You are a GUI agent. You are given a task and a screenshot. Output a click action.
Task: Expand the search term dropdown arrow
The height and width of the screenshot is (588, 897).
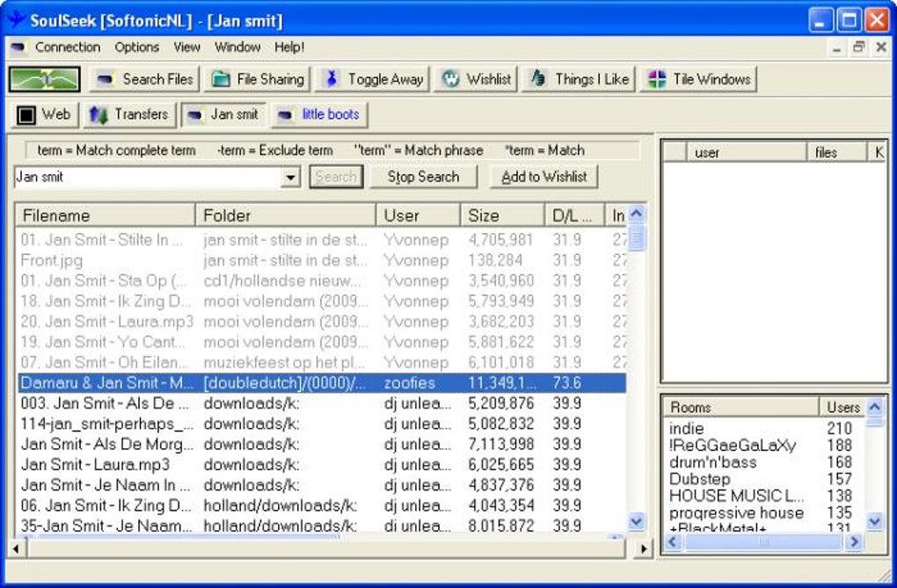tap(290, 178)
